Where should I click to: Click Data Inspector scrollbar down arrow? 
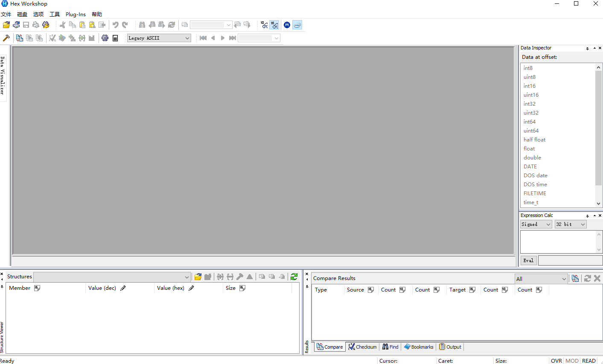(x=598, y=203)
